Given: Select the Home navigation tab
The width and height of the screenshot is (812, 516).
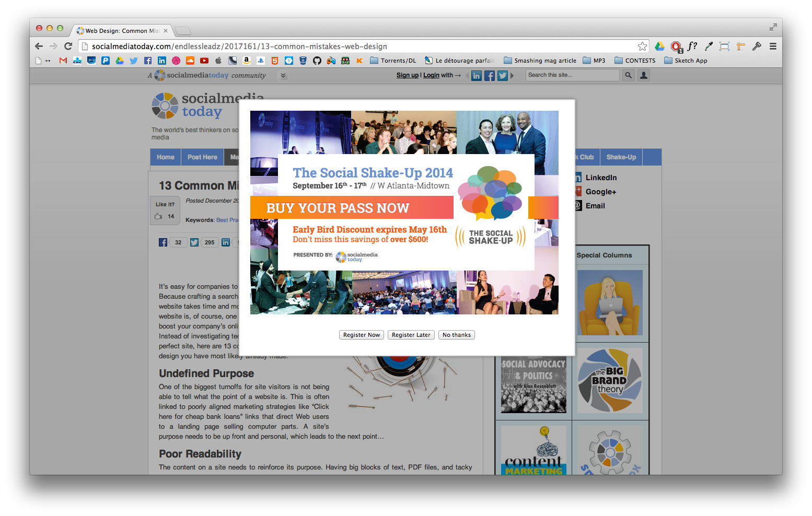Looking at the screenshot, I should click(x=166, y=157).
